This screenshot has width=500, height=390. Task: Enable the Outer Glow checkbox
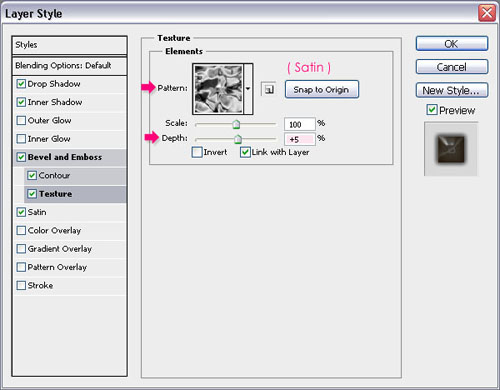point(21,120)
